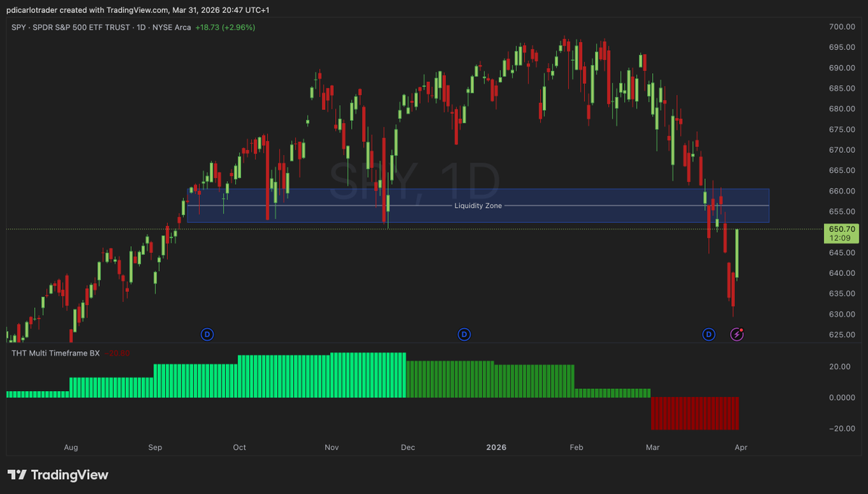Click the 665.00 price axis label
The width and height of the screenshot is (868, 494).
click(841, 170)
